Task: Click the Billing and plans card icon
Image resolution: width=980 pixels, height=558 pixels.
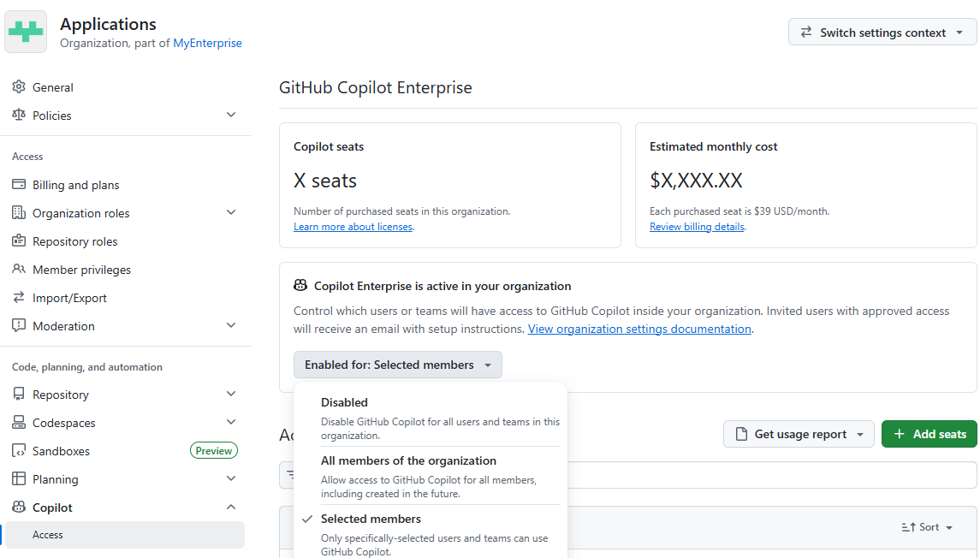Action: point(19,184)
